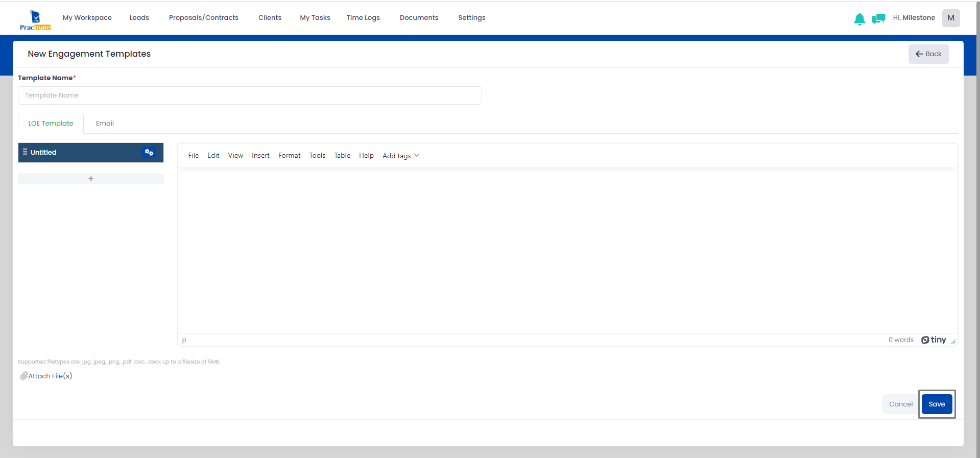The height and width of the screenshot is (458, 980).
Task: Click the Back button
Action: coord(928,54)
